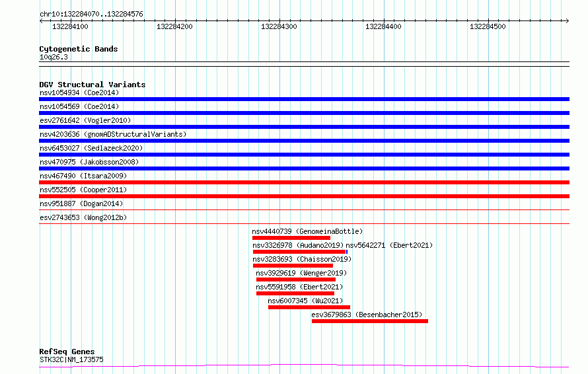
Task: Open the nsv3929619 (Wenger2019) variant
Action: coord(301,273)
